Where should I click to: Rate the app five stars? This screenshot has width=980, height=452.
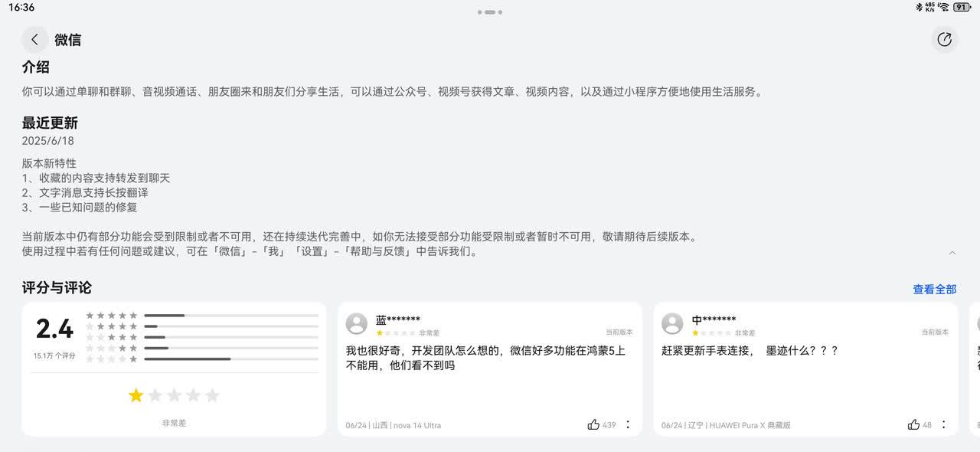click(x=212, y=395)
